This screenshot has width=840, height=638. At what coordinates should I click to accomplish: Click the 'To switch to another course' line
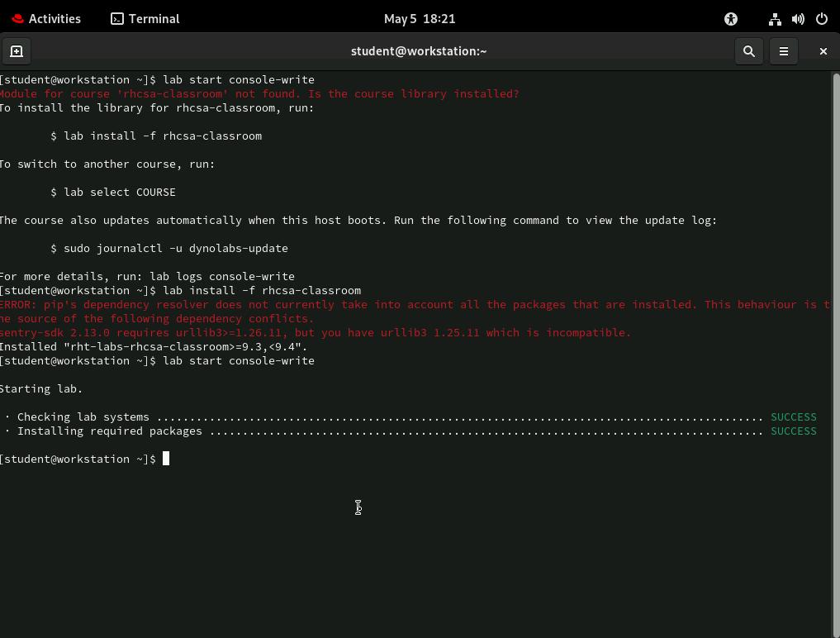coord(107,164)
